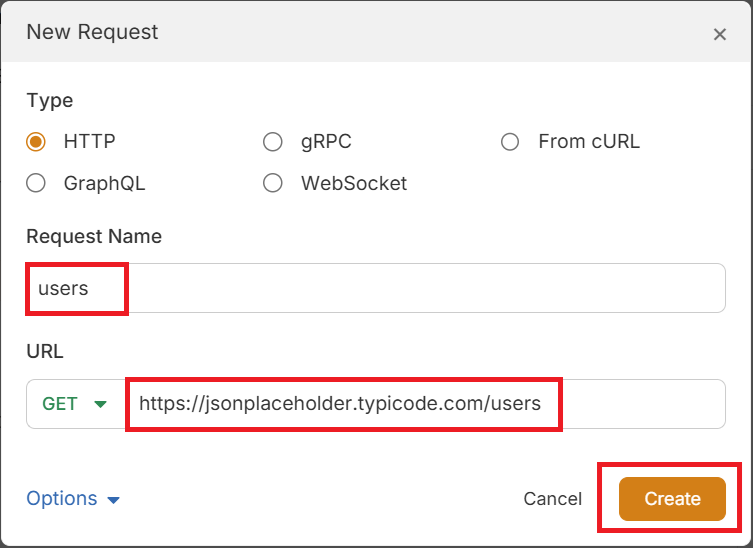Image resolution: width=753 pixels, height=548 pixels.
Task: Enable the WebSocket radio button circle
Action: (273, 183)
